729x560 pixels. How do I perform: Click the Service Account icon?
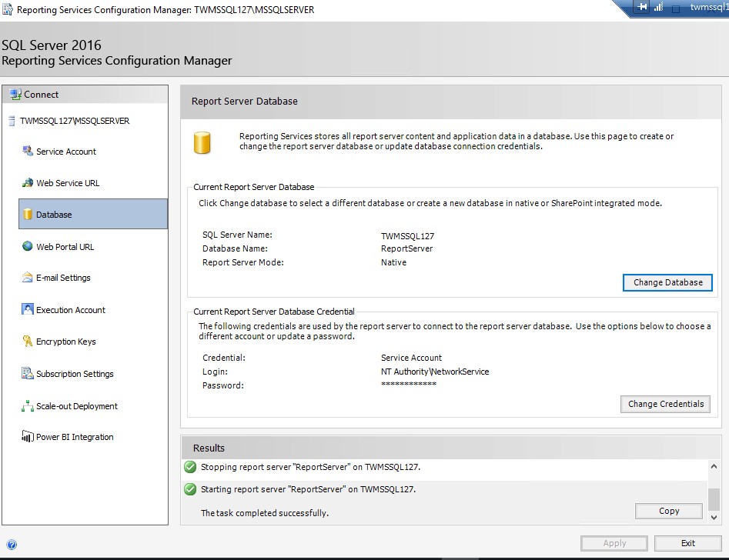pyautogui.click(x=28, y=151)
